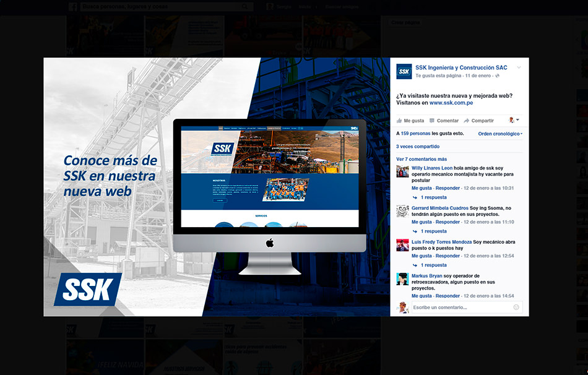Click the globe privacy icon next to 11 de enero
The height and width of the screenshot is (375, 588).
[498, 75]
